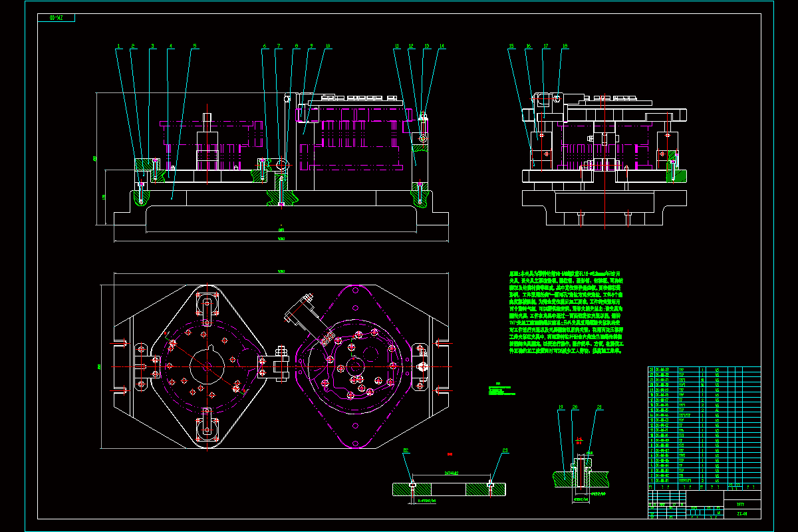This screenshot has width=798, height=532.
Task: Select balloon label 3 above front view
Action: 152,47
